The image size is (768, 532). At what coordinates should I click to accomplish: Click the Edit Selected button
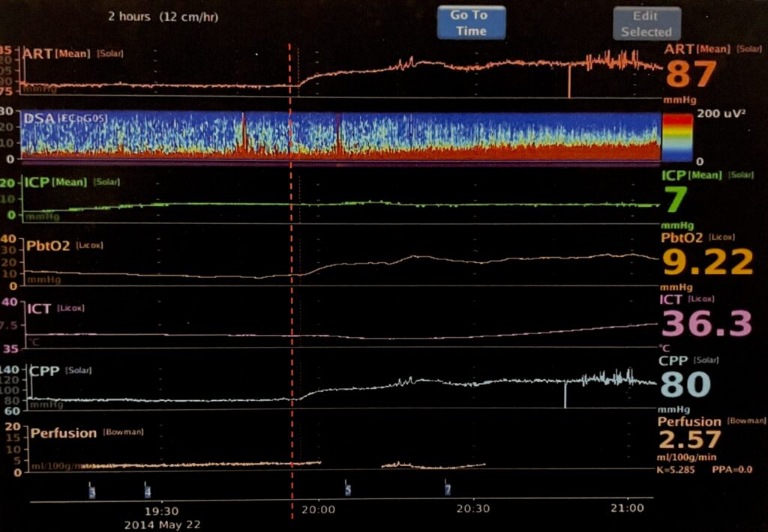646,22
